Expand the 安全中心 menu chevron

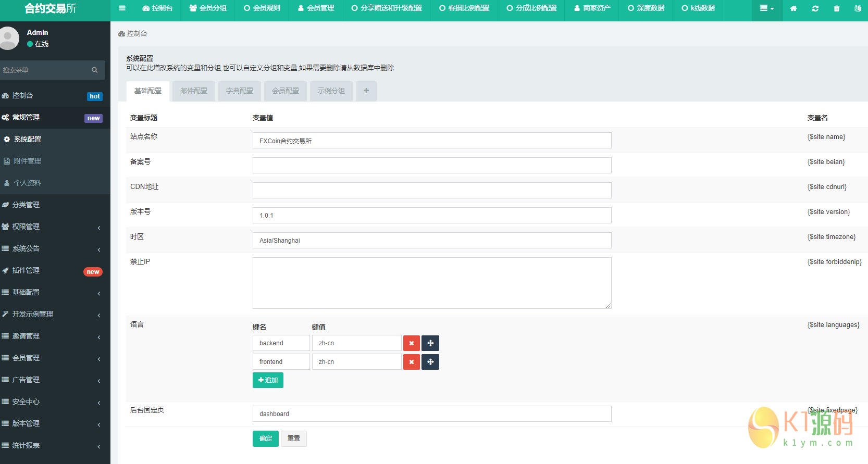click(x=99, y=403)
